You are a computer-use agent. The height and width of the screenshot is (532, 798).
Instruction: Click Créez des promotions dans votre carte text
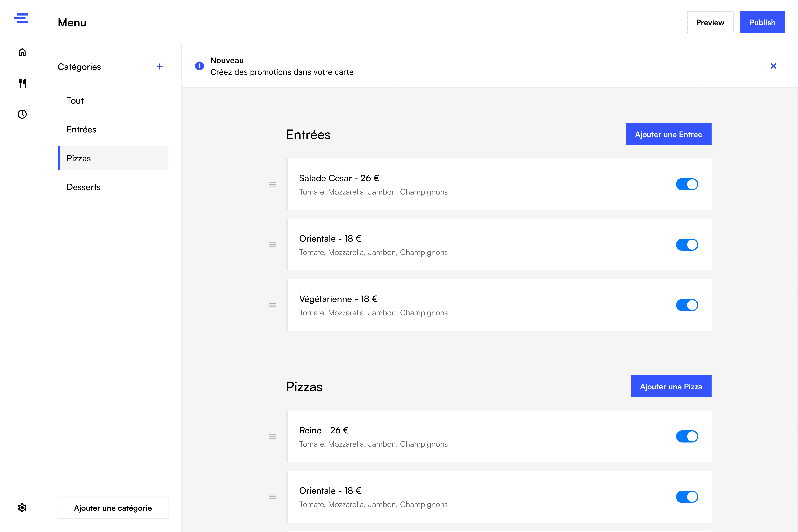[282, 72]
